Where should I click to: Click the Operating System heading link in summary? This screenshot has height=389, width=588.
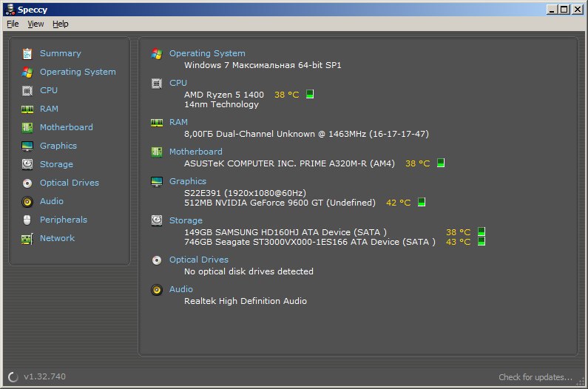207,54
